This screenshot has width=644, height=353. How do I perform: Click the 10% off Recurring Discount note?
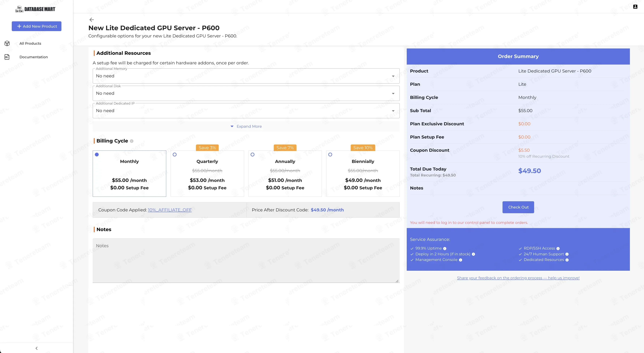[544, 156]
